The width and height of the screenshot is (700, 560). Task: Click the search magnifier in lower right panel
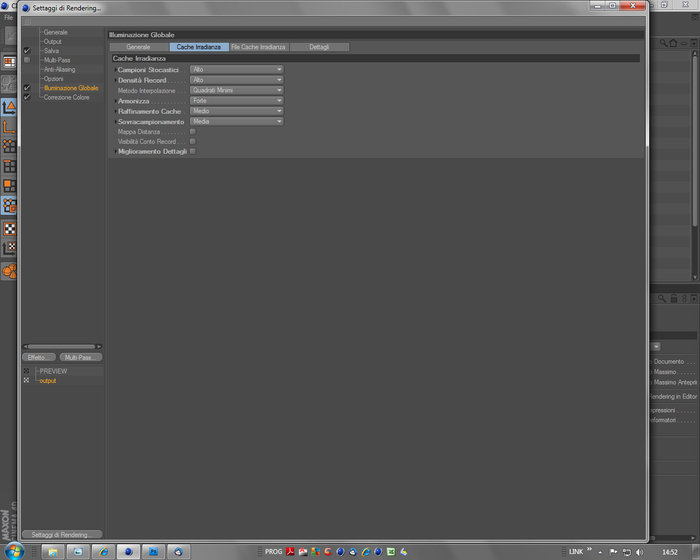[x=662, y=298]
